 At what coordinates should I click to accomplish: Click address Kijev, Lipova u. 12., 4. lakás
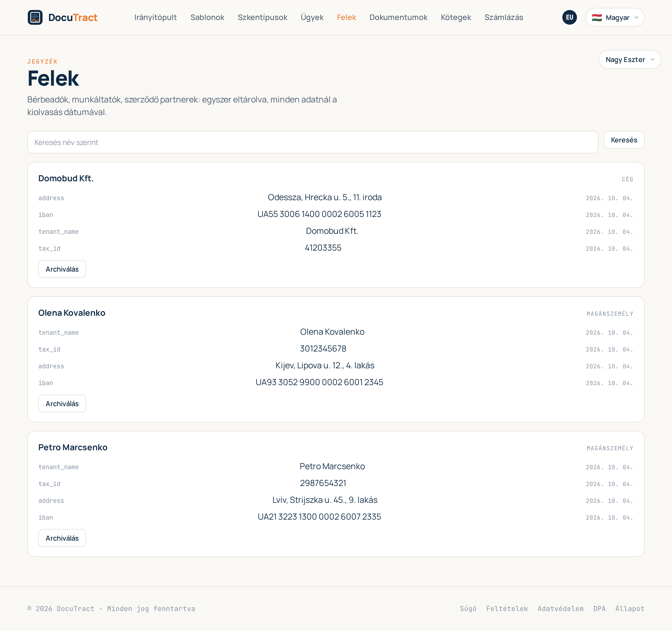tap(324, 365)
